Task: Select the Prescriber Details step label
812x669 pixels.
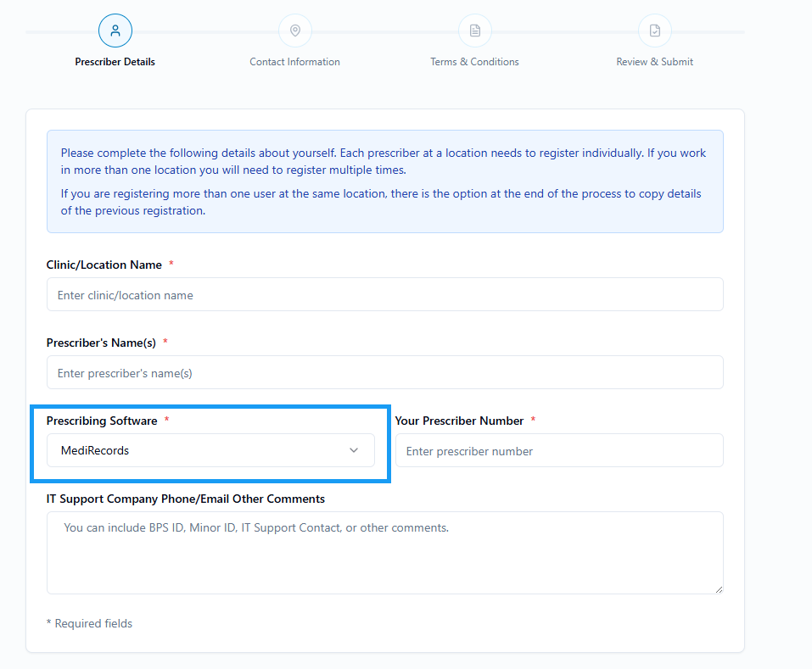Action: [115, 62]
